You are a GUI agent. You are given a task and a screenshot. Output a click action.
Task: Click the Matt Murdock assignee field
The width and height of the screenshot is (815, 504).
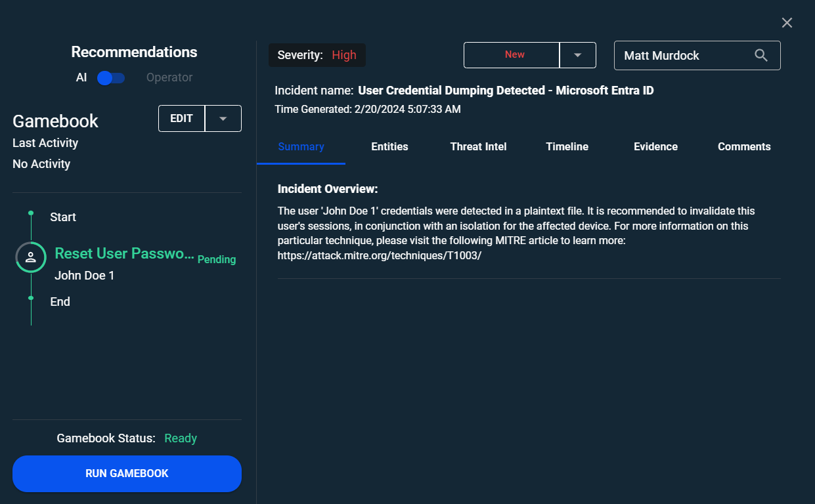[x=683, y=56]
